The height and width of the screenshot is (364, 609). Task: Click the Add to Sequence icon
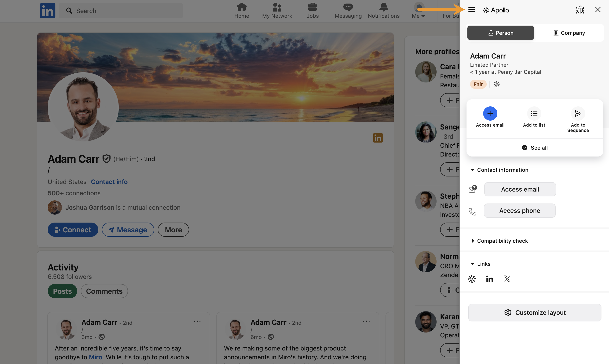tap(578, 113)
